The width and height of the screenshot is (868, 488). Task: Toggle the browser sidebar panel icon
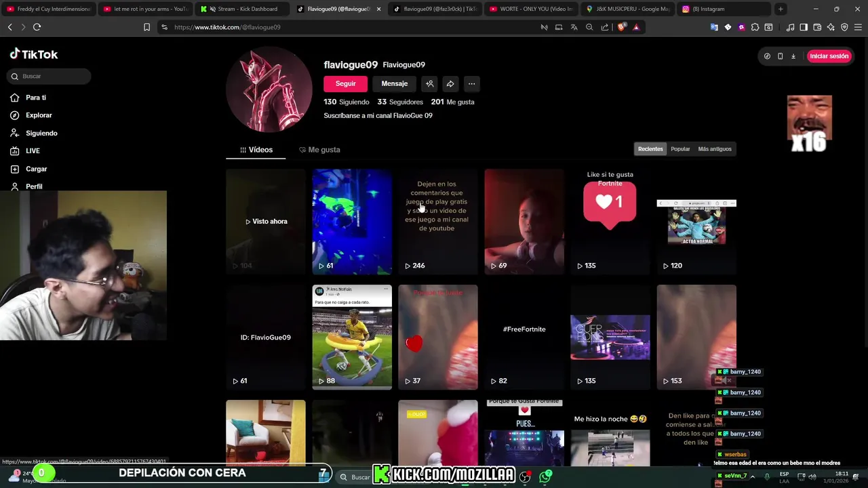804,27
